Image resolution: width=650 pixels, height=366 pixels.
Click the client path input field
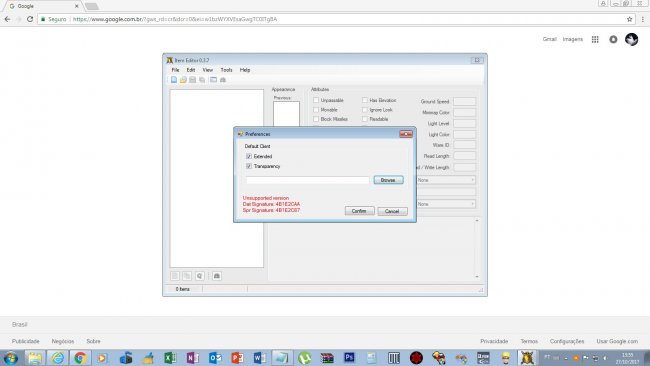pyautogui.click(x=307, y=180)
